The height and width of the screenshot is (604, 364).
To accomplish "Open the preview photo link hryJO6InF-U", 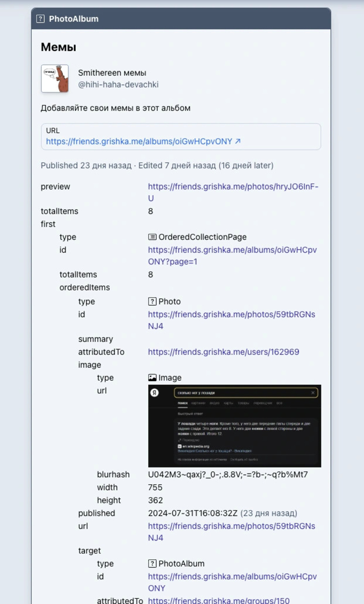I will [x=233, y=187].
